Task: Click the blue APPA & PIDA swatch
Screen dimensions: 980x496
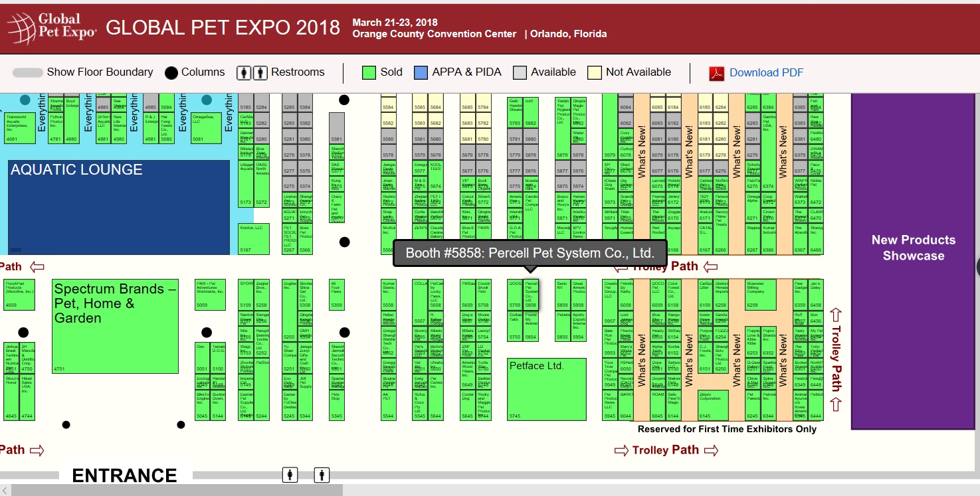Action: (421, 72)
